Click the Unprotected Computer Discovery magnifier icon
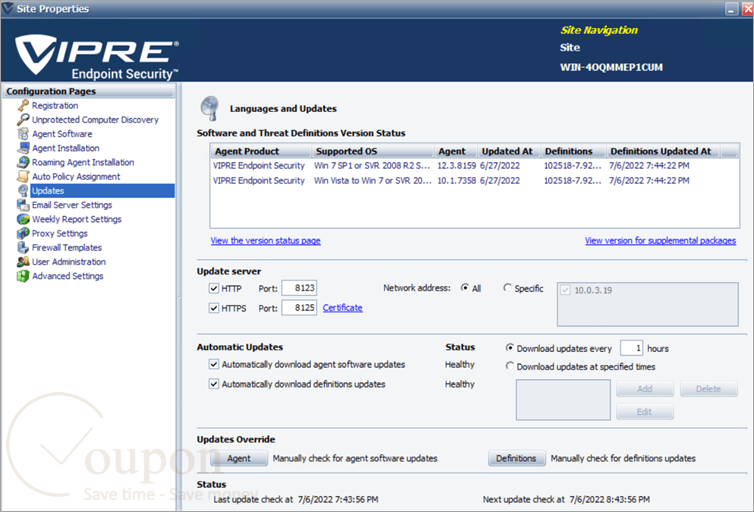Screen dimensions: 754x512 click(23, 119)
